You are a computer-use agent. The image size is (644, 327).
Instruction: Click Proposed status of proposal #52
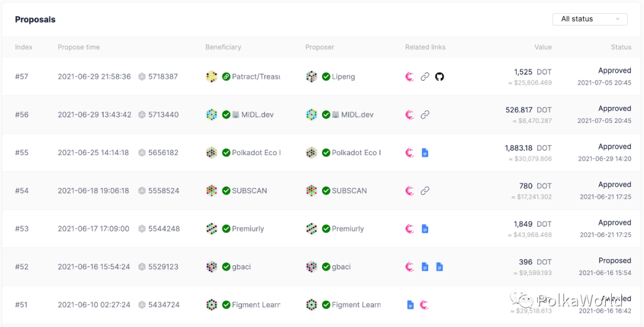pyautogui.click(x=615, y=260)
